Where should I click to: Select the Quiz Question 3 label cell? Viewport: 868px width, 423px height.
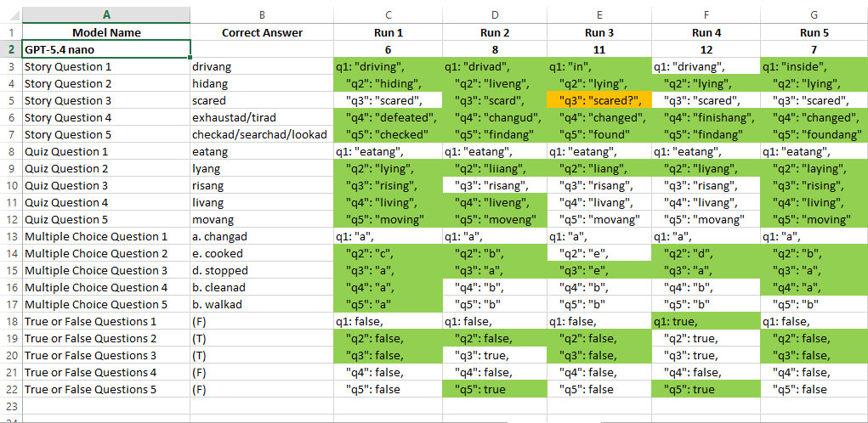106,185
